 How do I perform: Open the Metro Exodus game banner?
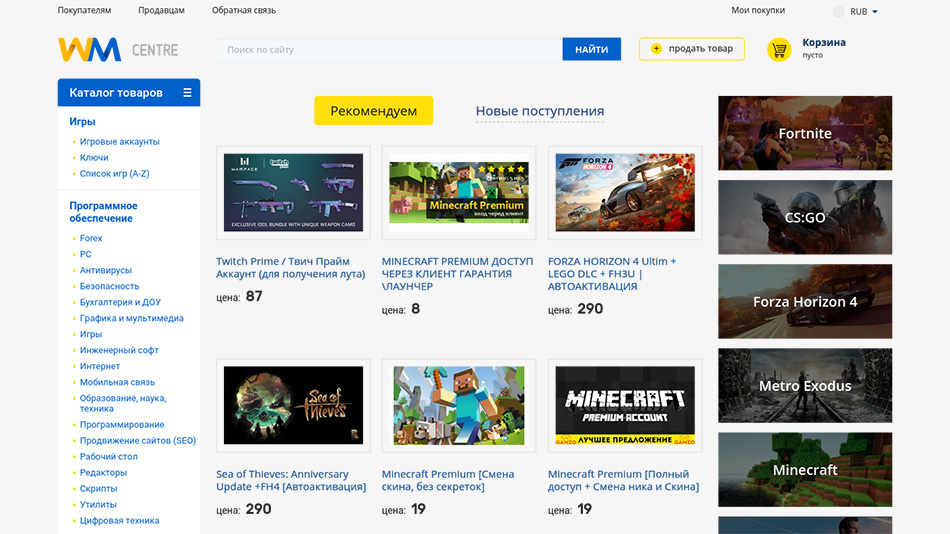point(805,385)
